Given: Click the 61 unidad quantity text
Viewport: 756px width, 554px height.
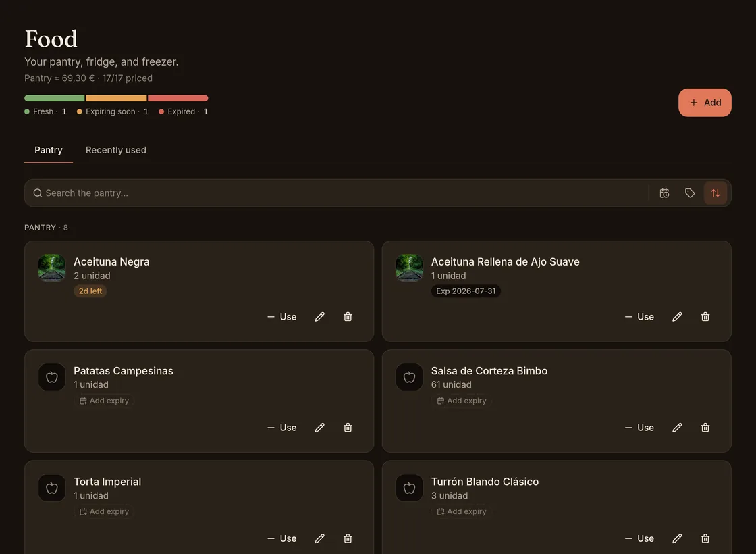Looking at the screenshot, I should pos(452,384).
